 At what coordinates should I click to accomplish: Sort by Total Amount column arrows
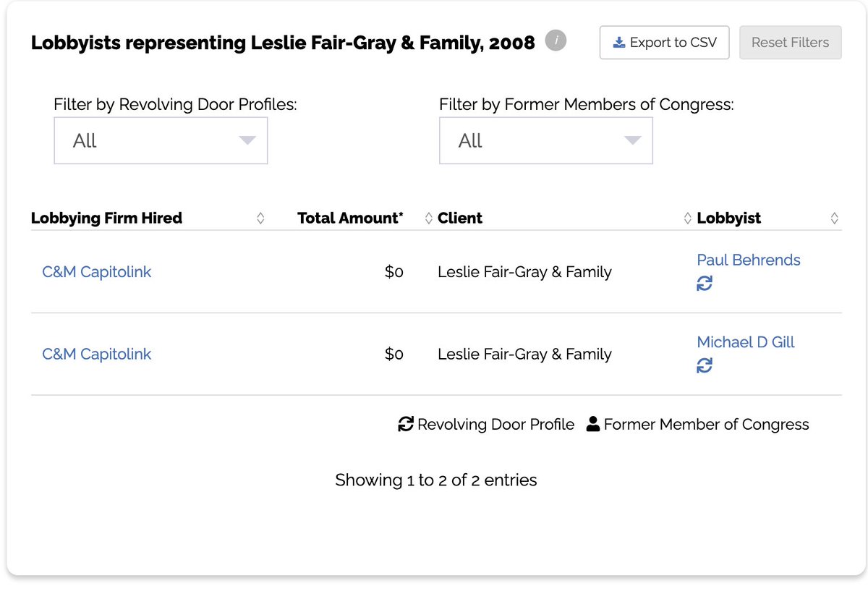pos(428,218)
